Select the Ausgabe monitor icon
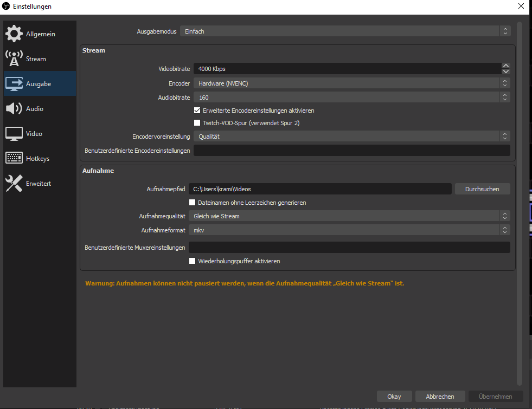This screenshot has width=532, height=409. [x=14, y=84]
